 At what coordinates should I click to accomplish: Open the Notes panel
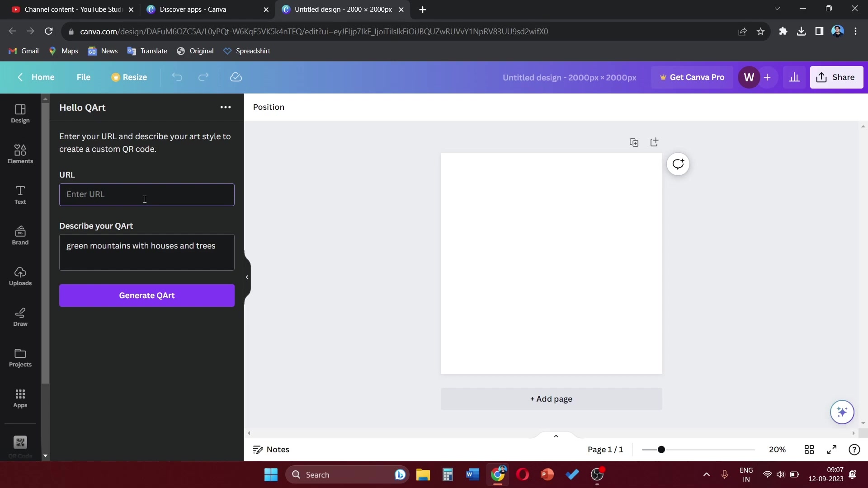[x=271, y=450]
